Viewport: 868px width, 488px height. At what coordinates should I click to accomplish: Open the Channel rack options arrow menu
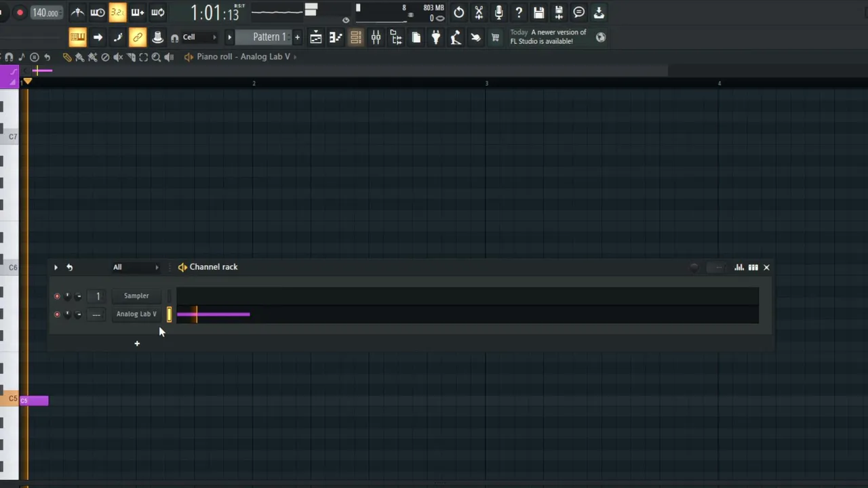pos(56,267)
